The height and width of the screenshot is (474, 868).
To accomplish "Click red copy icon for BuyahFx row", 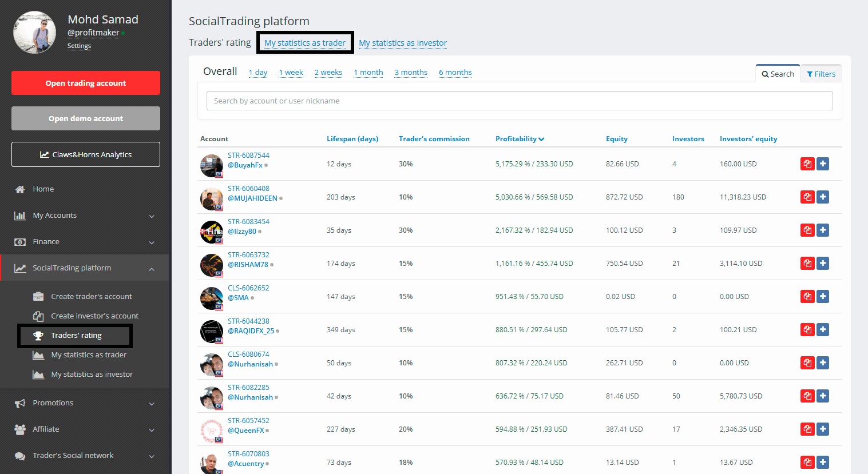I will tap(807, 164).
